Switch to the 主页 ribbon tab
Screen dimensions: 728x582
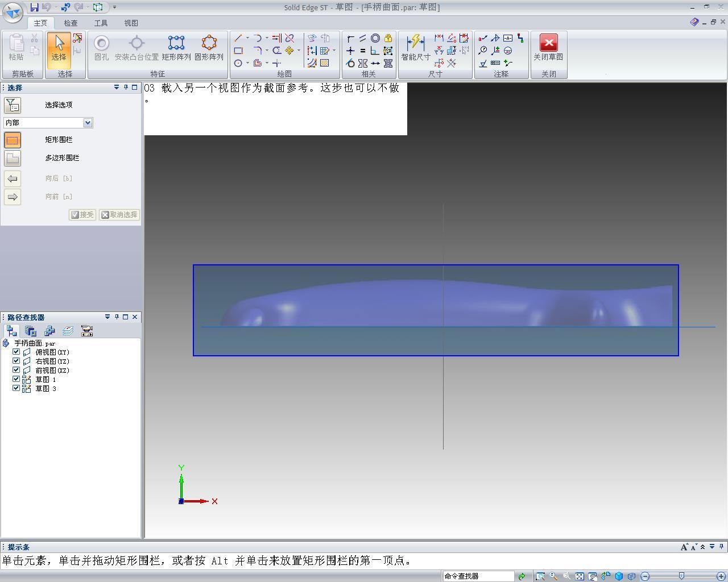[x=40, y=23]
